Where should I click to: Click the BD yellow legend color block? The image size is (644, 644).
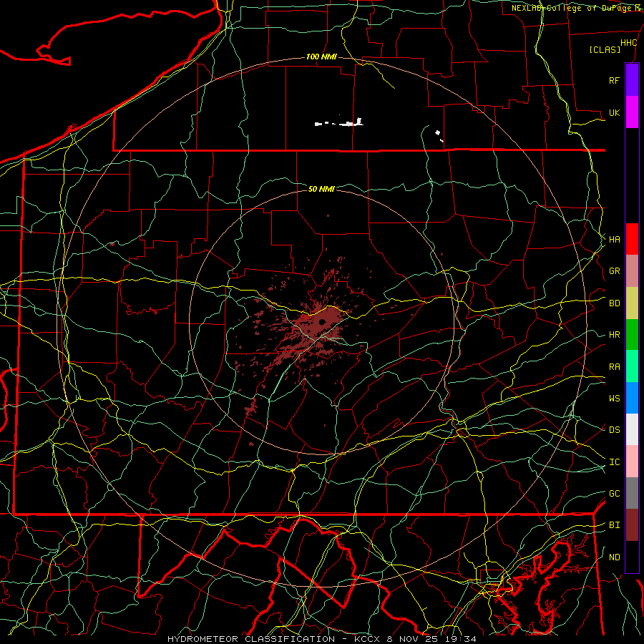tap(632, 303)
